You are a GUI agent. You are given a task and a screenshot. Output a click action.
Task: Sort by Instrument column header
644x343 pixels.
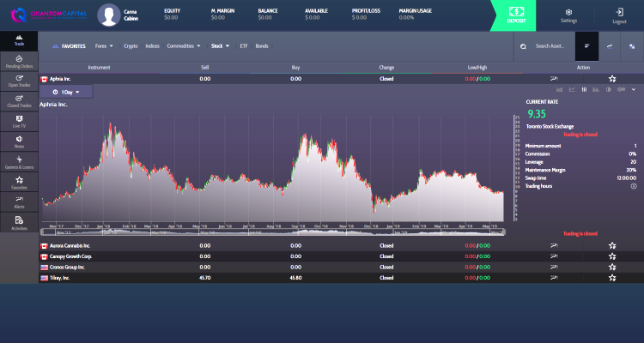click(x=99, y=67)
